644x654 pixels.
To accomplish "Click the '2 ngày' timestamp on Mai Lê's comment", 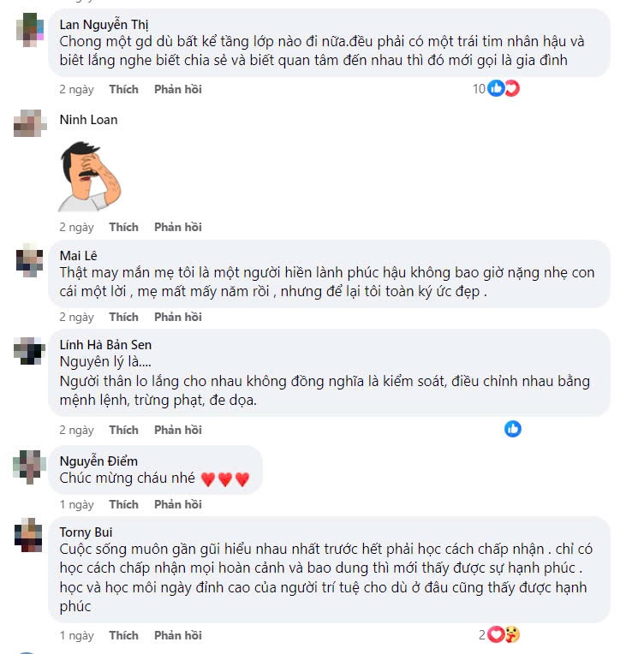I will 76,317.
